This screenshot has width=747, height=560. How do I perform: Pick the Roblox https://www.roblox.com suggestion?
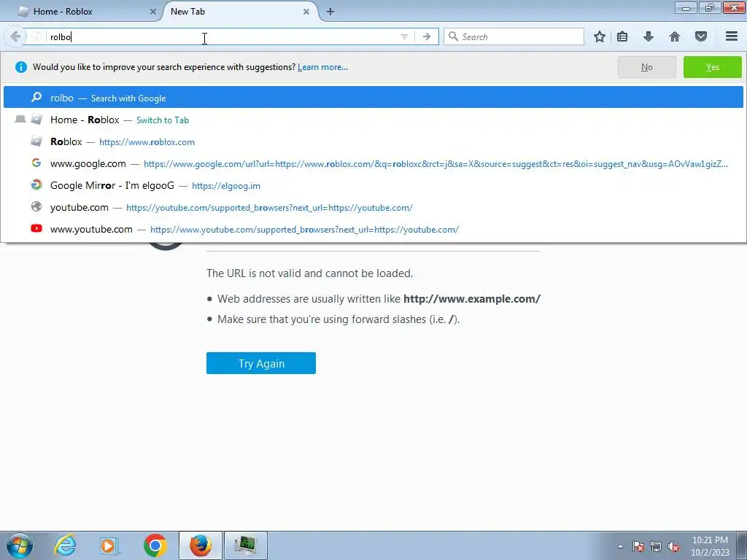(x=373, y=141)
